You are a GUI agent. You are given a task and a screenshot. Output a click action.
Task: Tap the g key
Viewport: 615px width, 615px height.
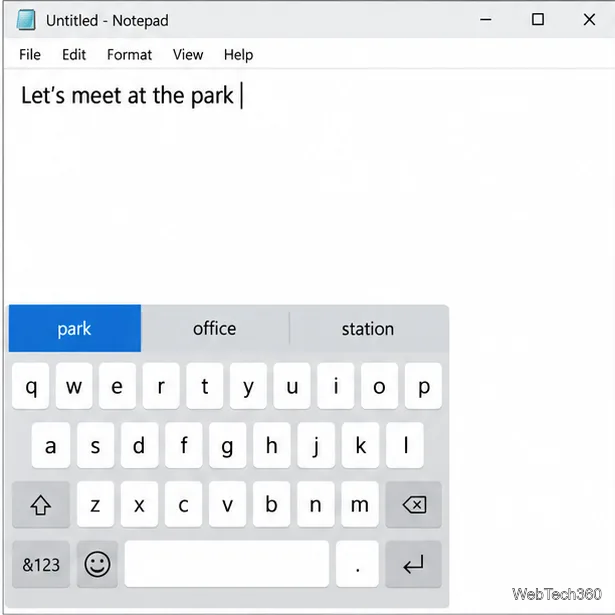(228, 446)
